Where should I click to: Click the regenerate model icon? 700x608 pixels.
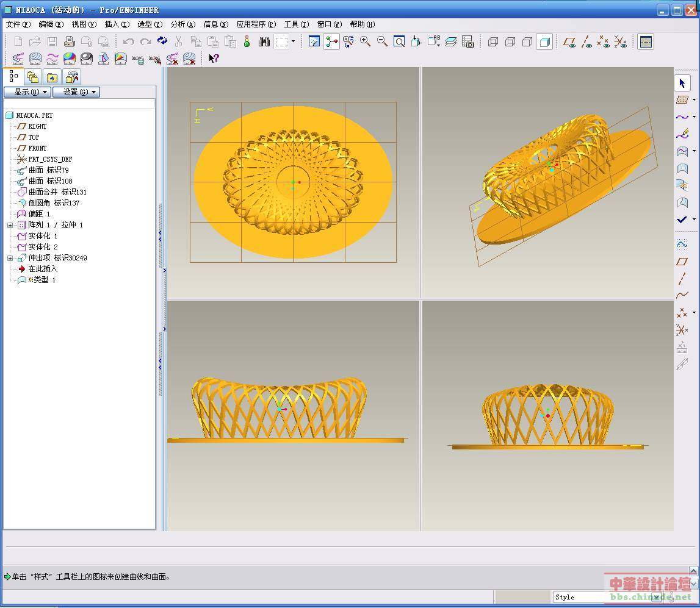click(162, 41)
